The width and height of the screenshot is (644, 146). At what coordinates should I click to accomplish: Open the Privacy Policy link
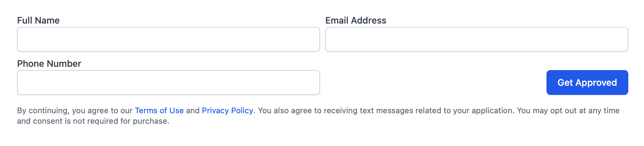click(x=227, y=111)
